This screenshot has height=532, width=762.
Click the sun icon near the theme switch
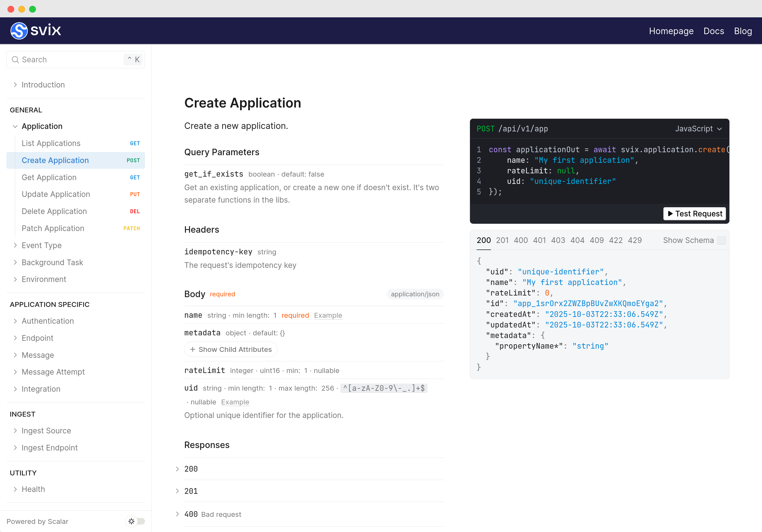(x=131, y=521)
